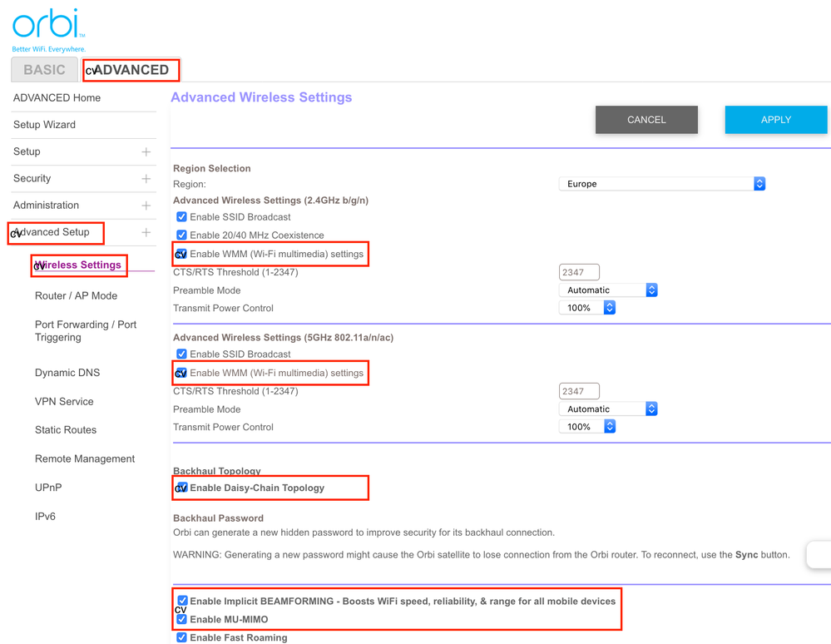
Task: Click the Orbi logo
Action: (x=47, y=25)
